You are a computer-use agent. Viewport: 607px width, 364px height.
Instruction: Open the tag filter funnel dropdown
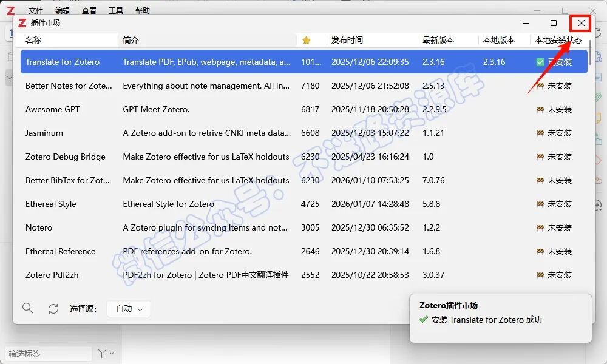coord(105,353)
